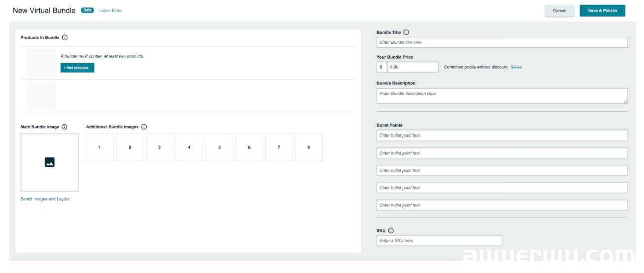Click the Bundle Description text area
This screenshot has height=273, width=644.
click(502, 96)
